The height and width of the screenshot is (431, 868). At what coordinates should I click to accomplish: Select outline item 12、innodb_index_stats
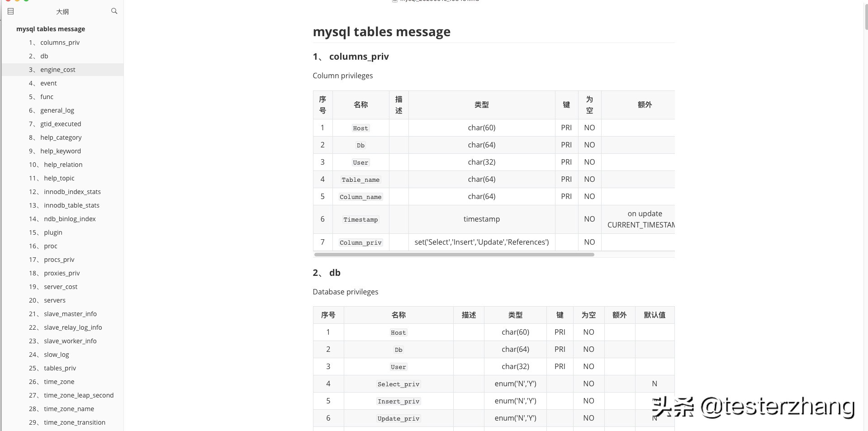pos(65,192)
